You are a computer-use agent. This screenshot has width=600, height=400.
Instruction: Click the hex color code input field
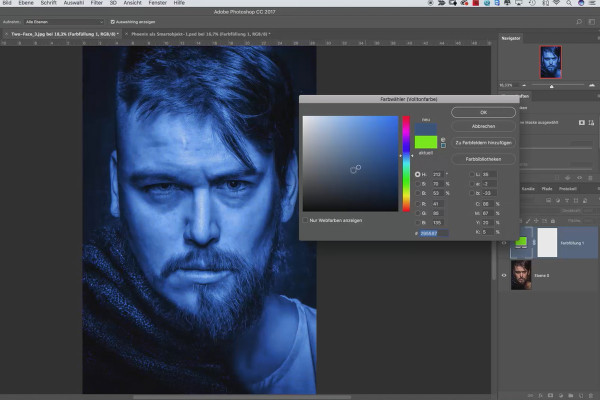coord(434,233)
